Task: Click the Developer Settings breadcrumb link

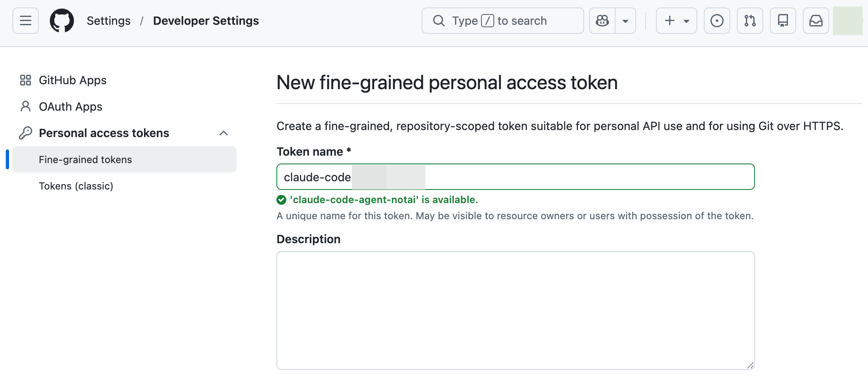Action: [x=206, y=21]
